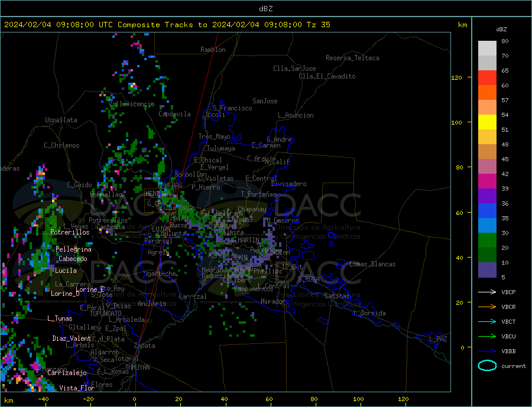The height and width of the screenshot is (407, 532).
Task: Click the Uspallata location label
Action: click(x=61, y=120)
